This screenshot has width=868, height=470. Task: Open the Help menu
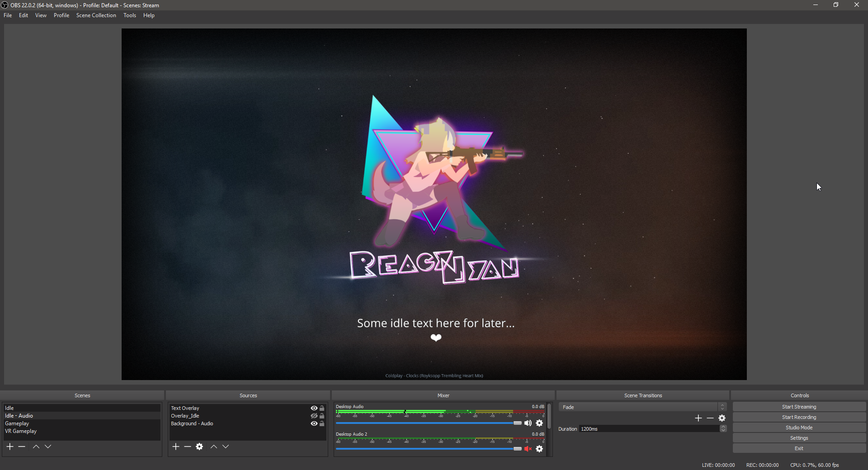coord(149,15)
